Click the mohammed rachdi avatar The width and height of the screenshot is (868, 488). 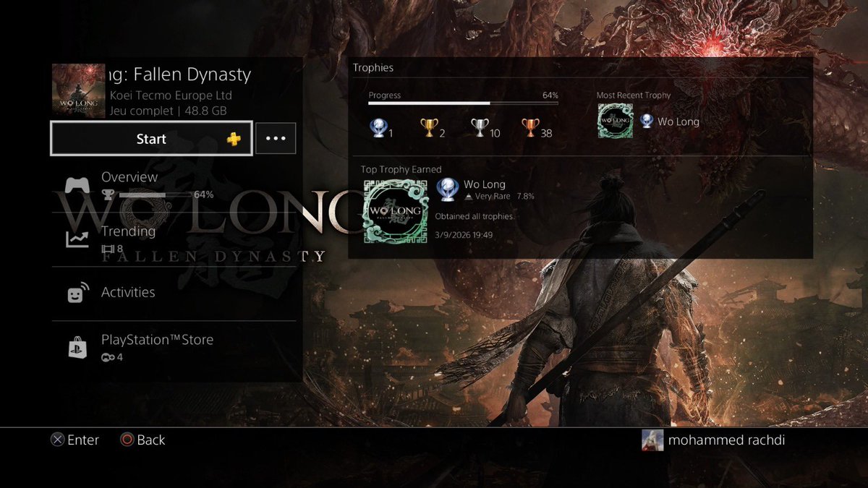click(652, 440)
